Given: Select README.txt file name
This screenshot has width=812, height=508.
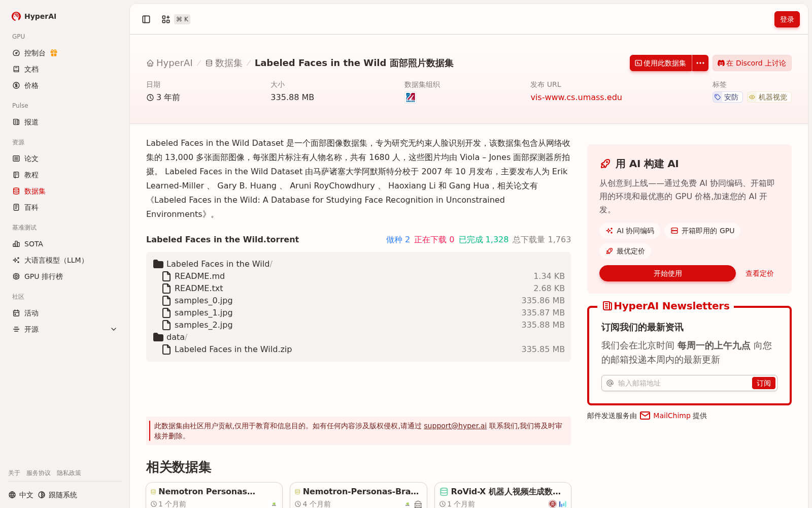Looking at the screenshot, I should click(198, 288).
